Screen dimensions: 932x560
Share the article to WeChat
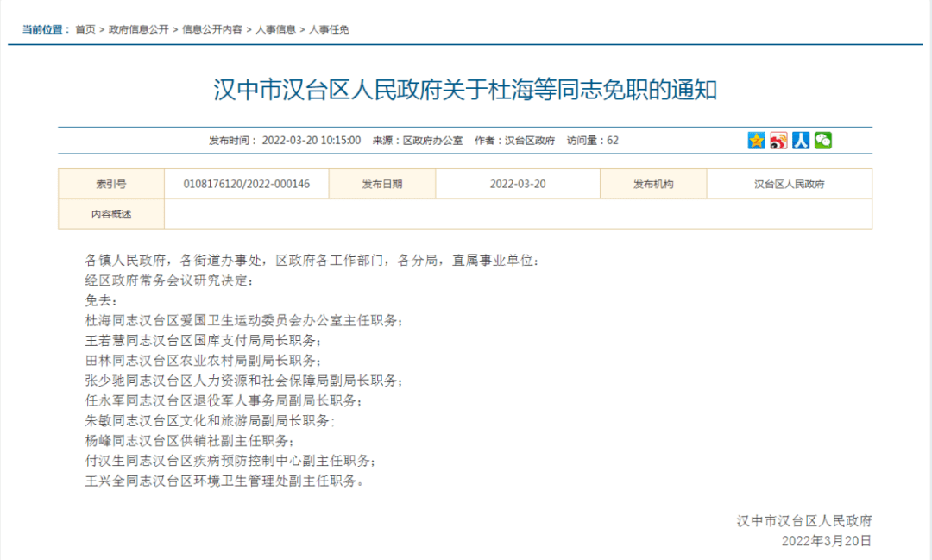[822, 140]
